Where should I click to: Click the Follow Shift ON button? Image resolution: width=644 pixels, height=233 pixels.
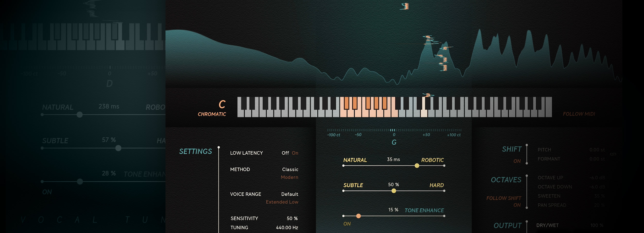coord(517,205)
